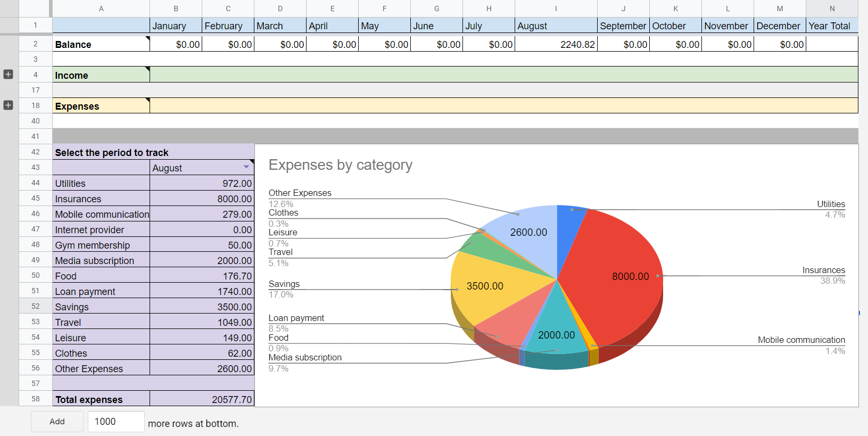Expand the Income row group
The height and width of the screenshot is (436, 868).
click(x=8, y=75)
